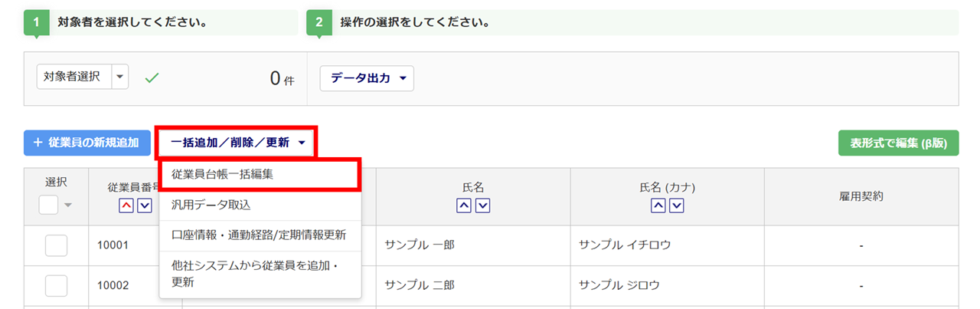Select checkbox for employee 10001

coord(56,245)
